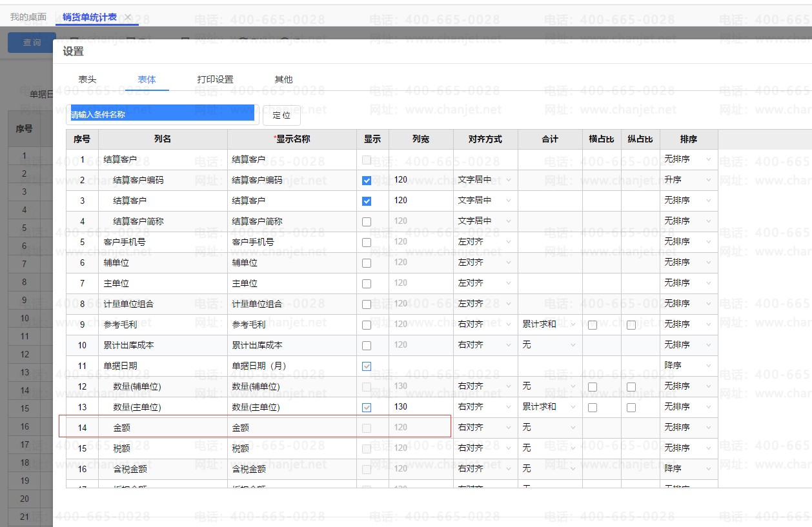812x527 pixels.
Task: Select the 其他 tab in settings
Action: (283, 79)
